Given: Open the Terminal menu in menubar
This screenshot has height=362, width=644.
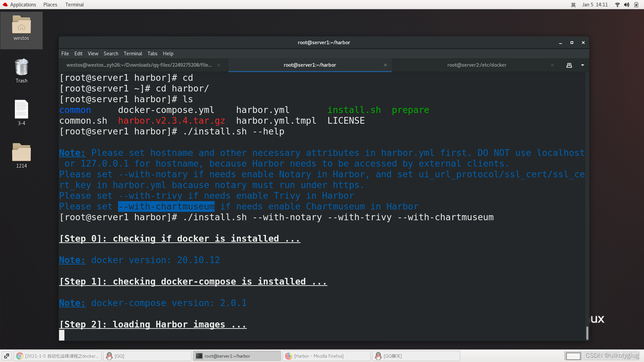Looking at the screenshot, I should point(133,54).
